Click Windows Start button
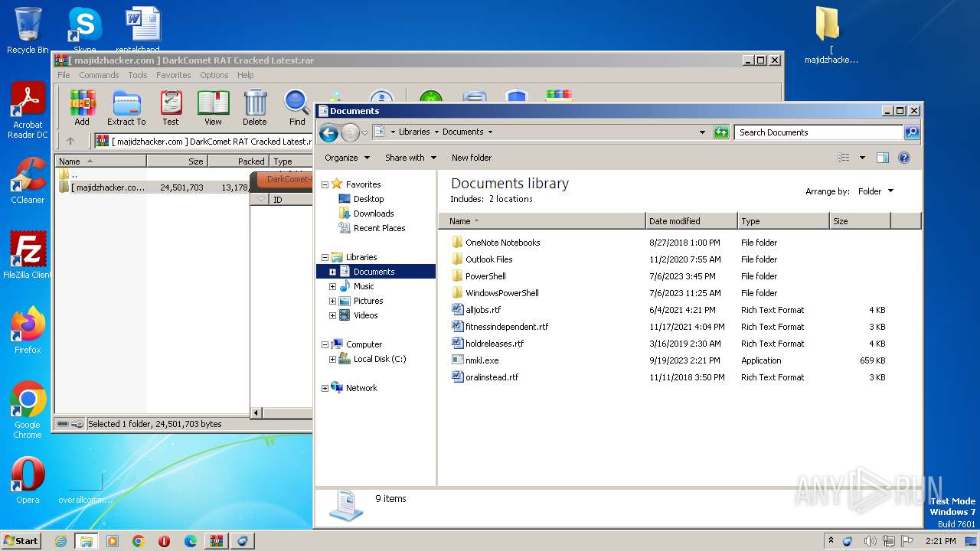980x551 pixels. point(21,540)
